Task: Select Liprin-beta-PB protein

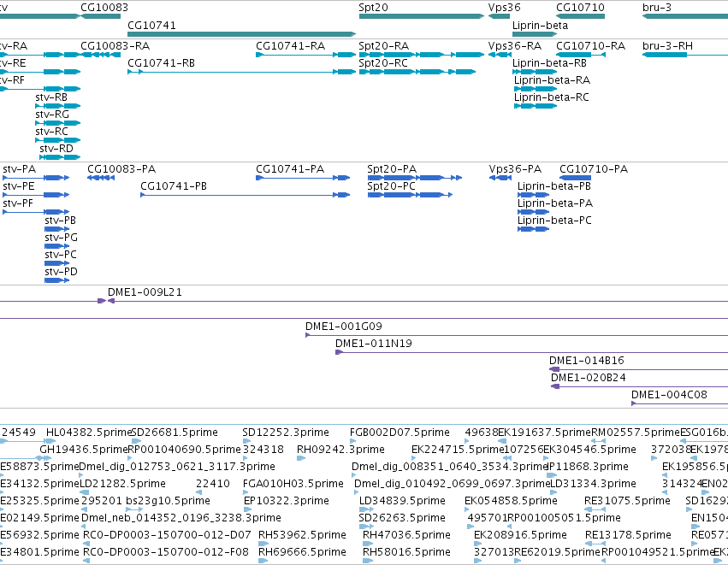Action: pyautogui.click(x=534, y=195)
